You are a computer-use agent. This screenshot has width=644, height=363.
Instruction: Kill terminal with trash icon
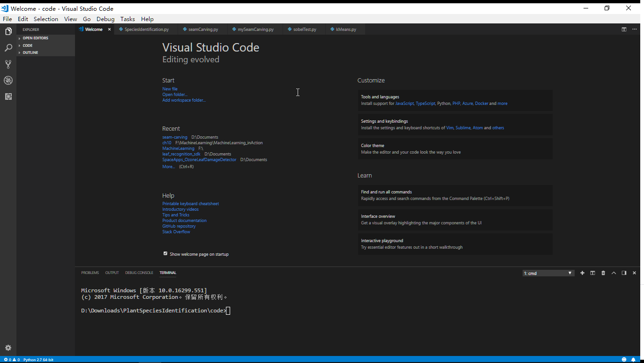[603, 273]
